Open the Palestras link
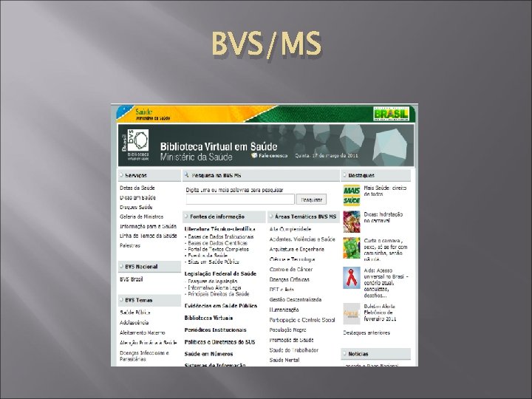The height and width of the screenshot is (399, 532). coord(129,245)
